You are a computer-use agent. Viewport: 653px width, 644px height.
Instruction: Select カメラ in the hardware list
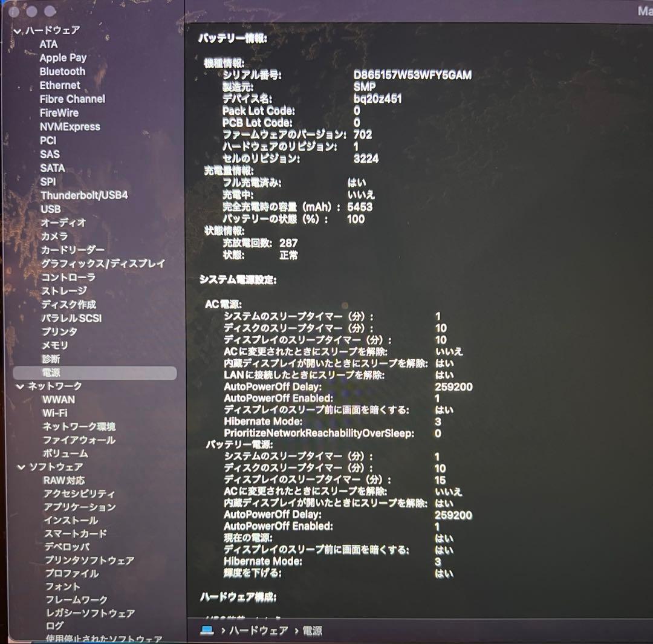point(54,236)
